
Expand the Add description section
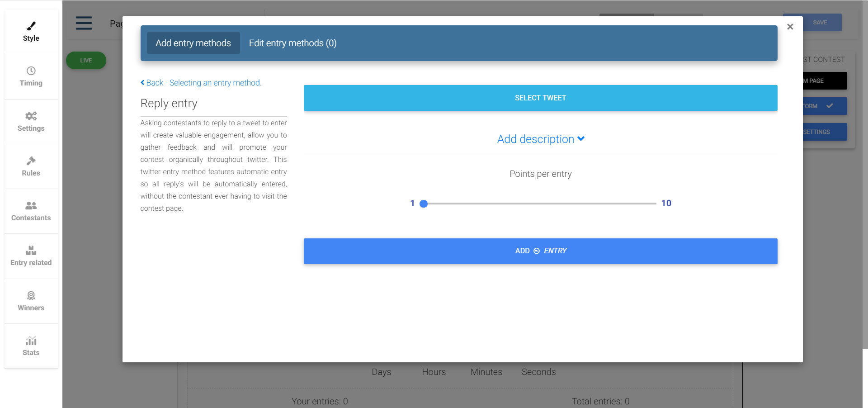tap(541, 139)
